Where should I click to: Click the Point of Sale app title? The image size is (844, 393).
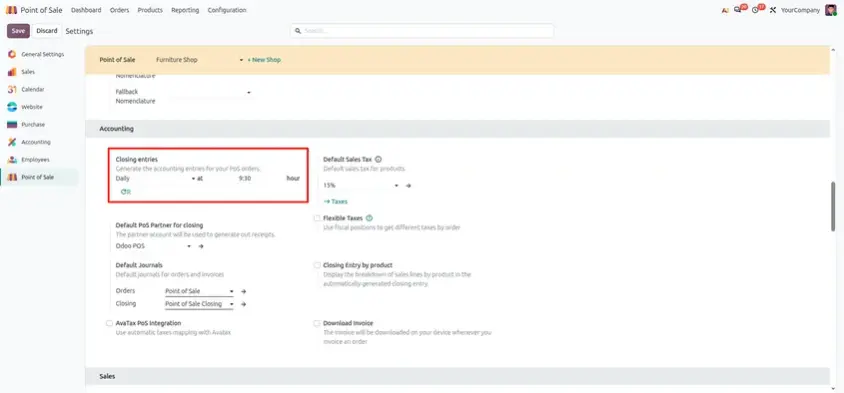(41, 10)
